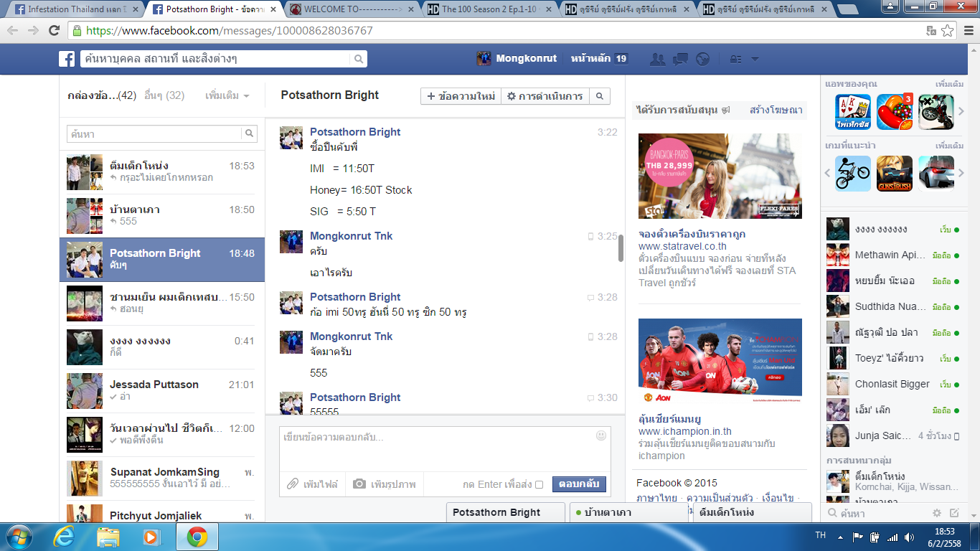980x551 pixels.
Task: Launch the ไพ่เท็กซัส poker app
Action: pyautogui.click(x=852, y=112)
